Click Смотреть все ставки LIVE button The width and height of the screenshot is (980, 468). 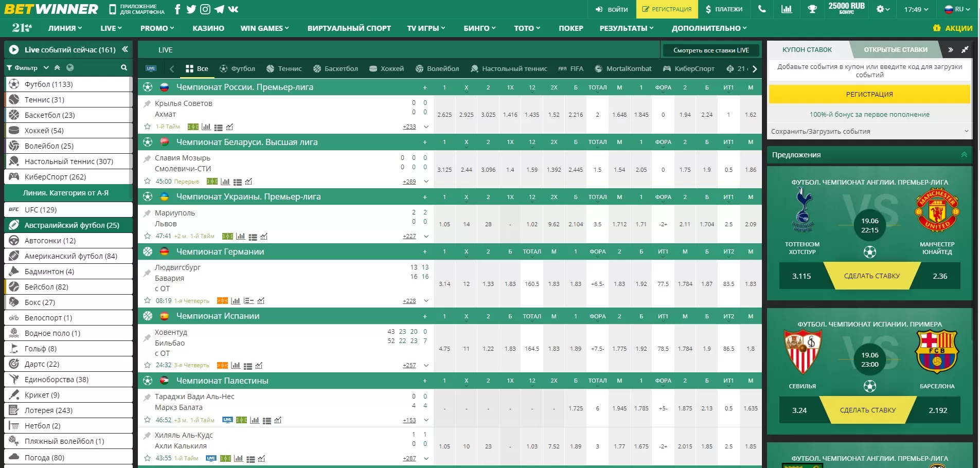click(711, 50)
